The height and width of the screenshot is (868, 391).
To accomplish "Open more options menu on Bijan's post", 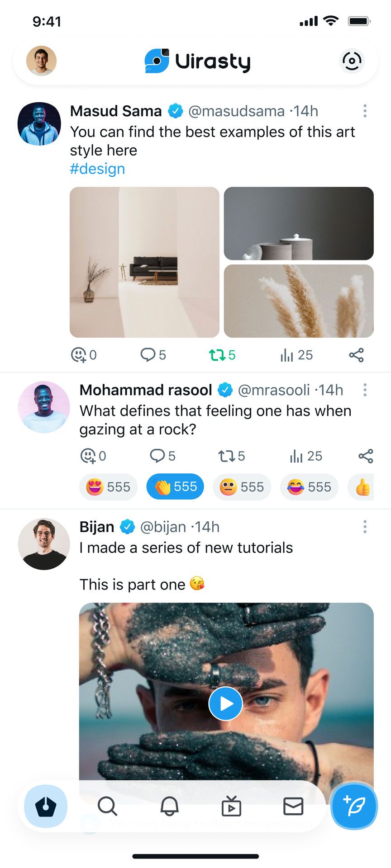I will (365, 527).
